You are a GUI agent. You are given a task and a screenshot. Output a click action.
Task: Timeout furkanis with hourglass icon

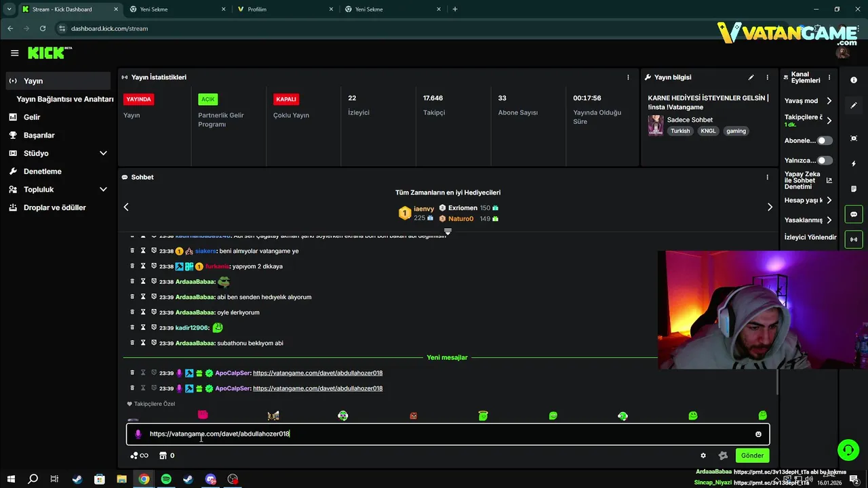click(143, 266)
